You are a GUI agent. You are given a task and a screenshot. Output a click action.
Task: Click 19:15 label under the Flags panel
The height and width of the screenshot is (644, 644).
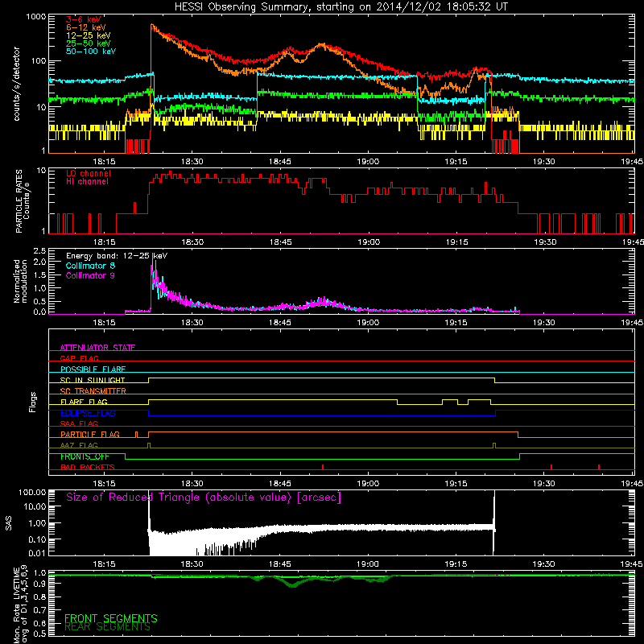tap(456, 484)
